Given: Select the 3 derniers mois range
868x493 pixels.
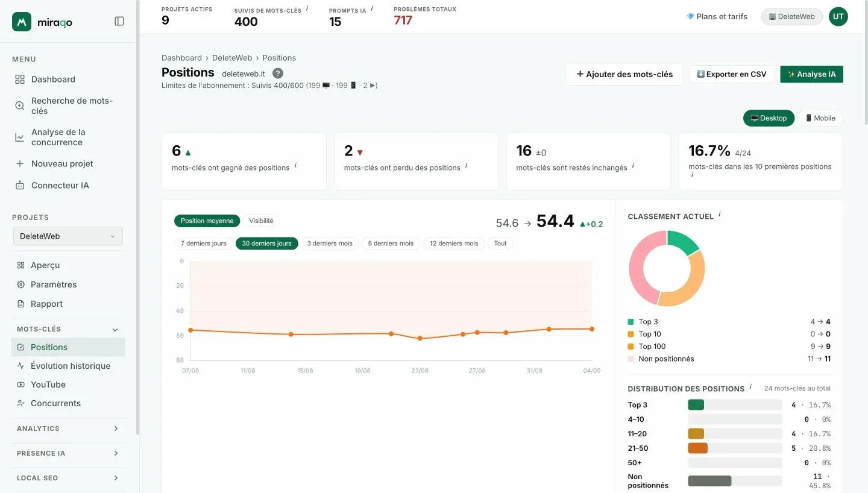Looking at the screenshot, I should 330,243.
